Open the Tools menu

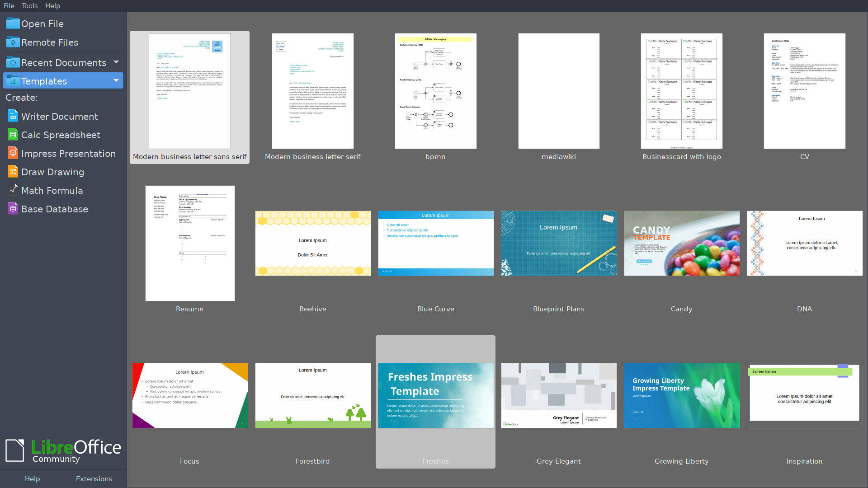30,6
